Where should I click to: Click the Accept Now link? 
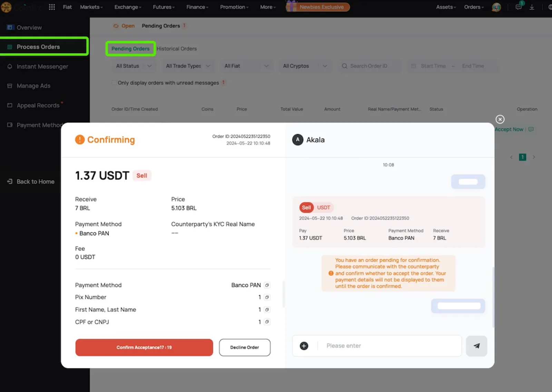pos(509,129)
